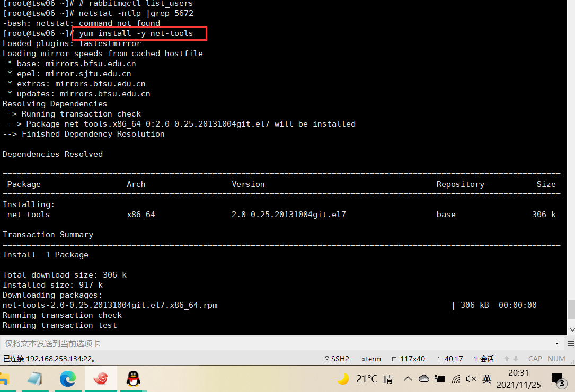Click the connected 192.168.253.134:22 status text

click(x=49, y=359)
